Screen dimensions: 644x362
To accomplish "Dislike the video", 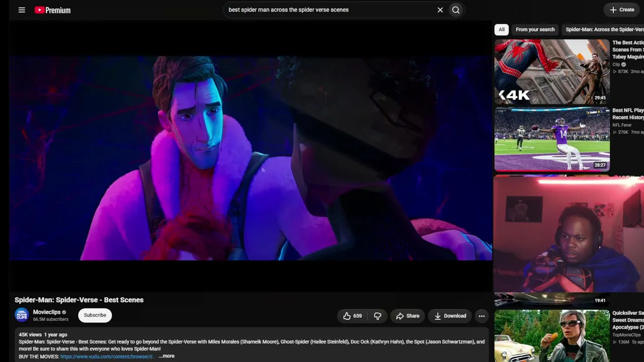I will (377, 316).
